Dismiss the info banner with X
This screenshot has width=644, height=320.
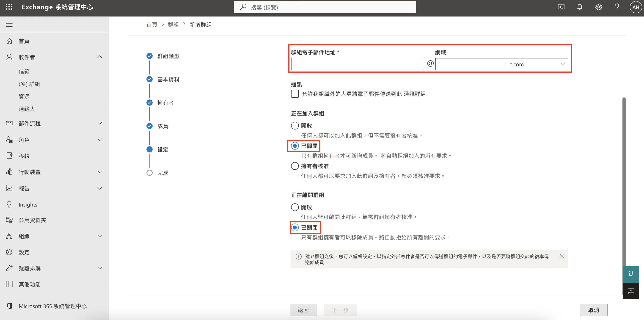[562, 256]
